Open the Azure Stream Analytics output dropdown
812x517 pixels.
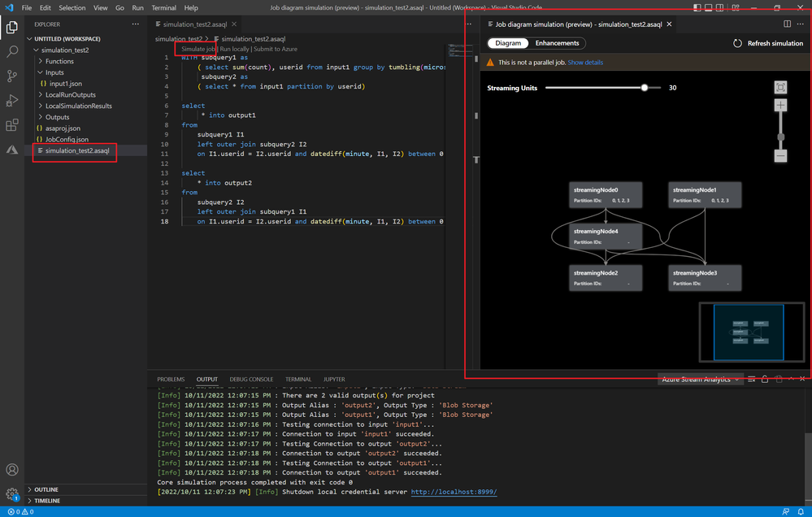point(700,379)
